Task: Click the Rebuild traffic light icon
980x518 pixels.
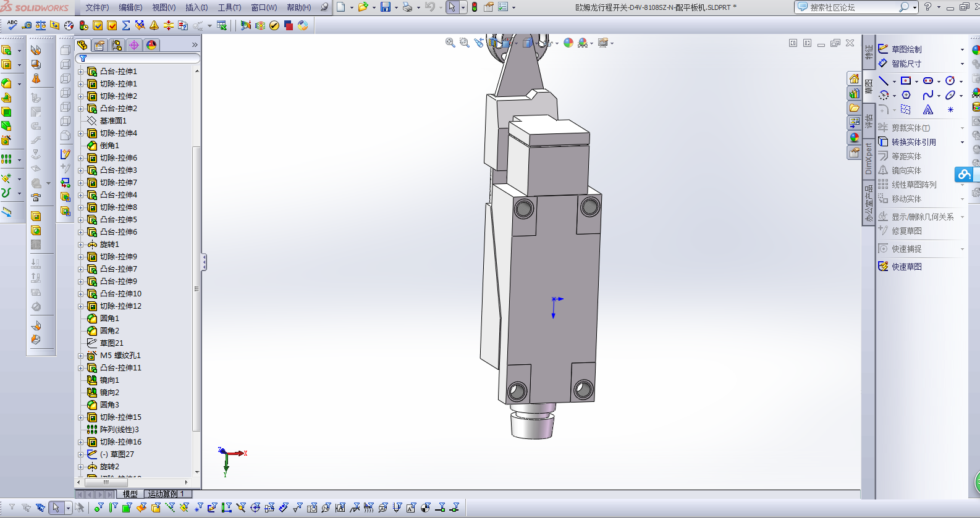Action: 475,7
